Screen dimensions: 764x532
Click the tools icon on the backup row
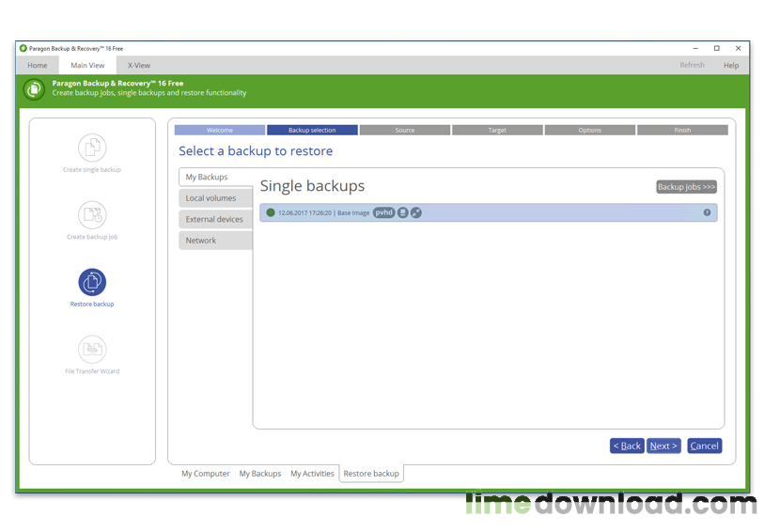(415, 213)
